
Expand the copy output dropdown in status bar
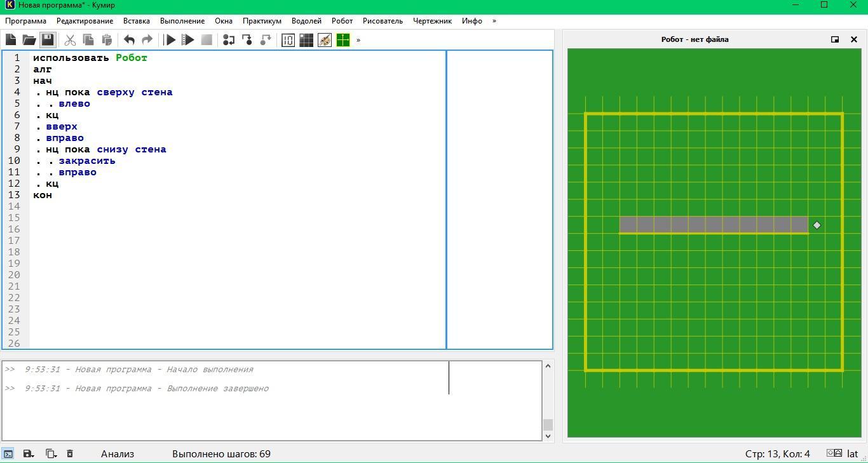[51, 453]
